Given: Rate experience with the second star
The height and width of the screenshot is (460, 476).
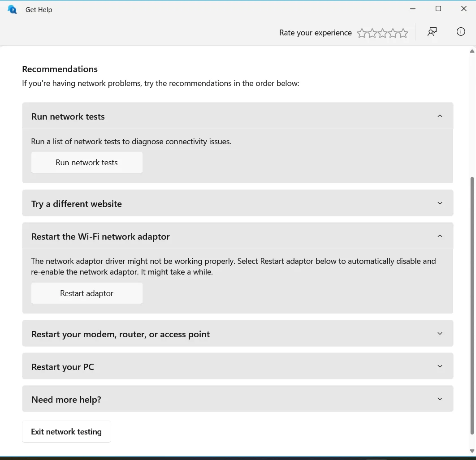Looking at the screenshot, I should click(372, 33).
